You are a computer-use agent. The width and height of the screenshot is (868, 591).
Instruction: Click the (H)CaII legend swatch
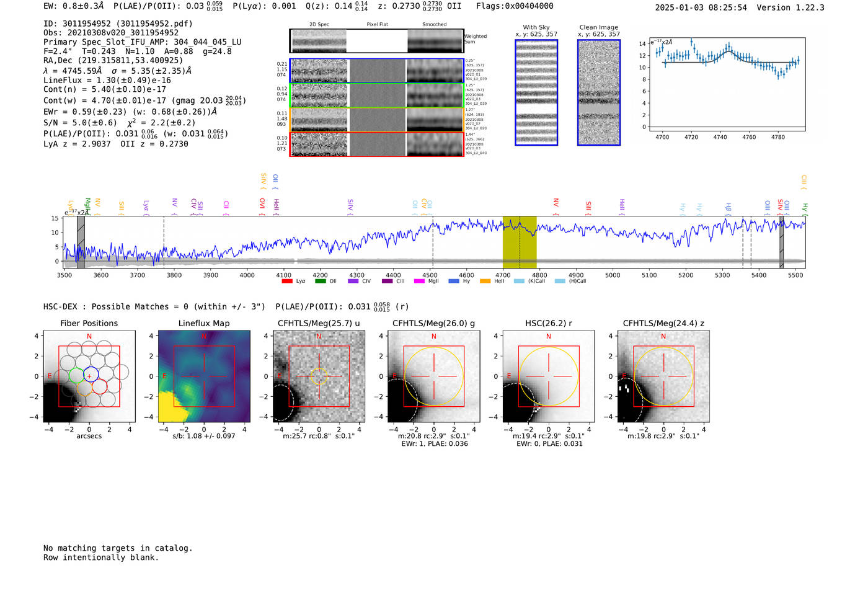[560, 281]
